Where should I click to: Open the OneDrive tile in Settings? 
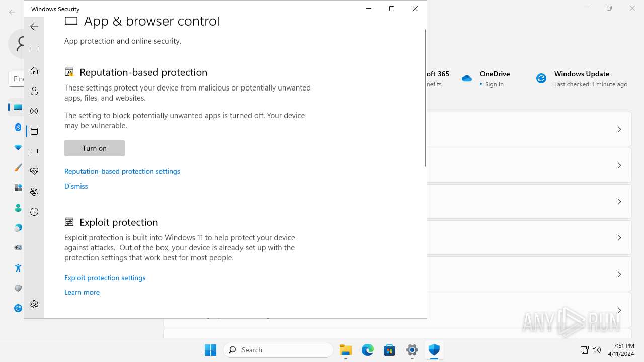coord(486,79)
